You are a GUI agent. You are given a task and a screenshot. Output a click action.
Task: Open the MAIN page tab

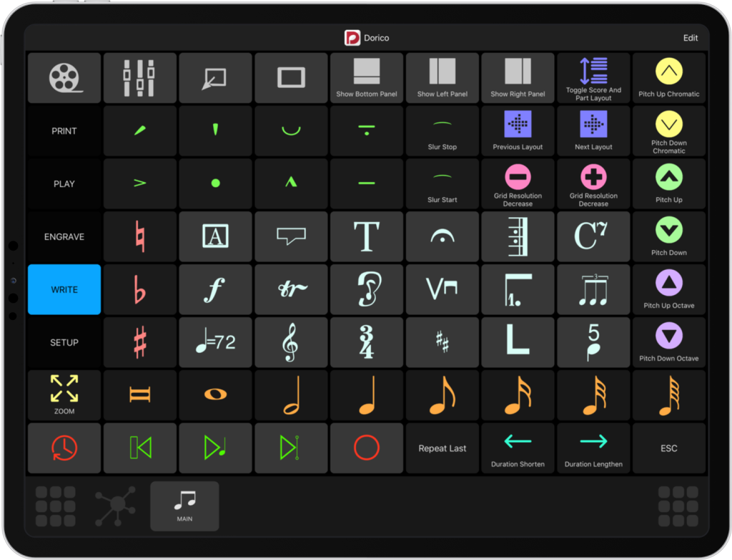pyautogui.click(x=184, y=506)
